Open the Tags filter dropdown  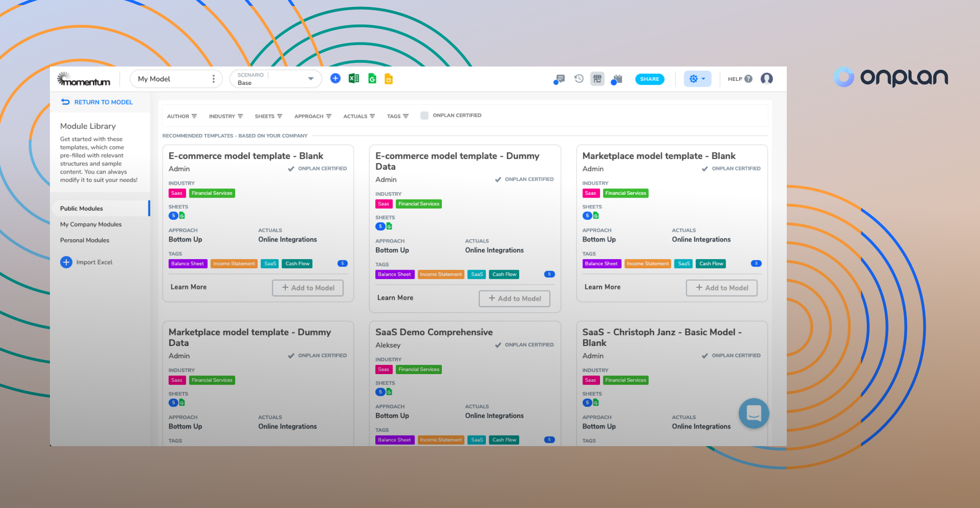398,116
